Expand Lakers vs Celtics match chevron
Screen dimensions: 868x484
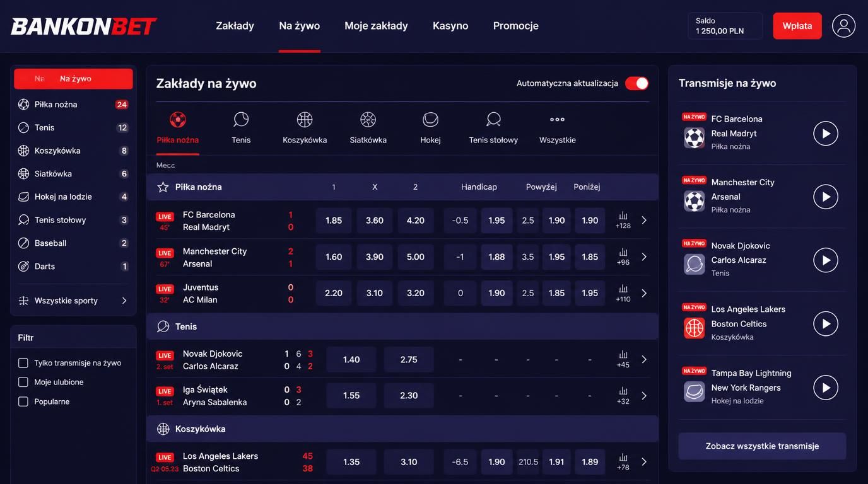coord(644,462)
